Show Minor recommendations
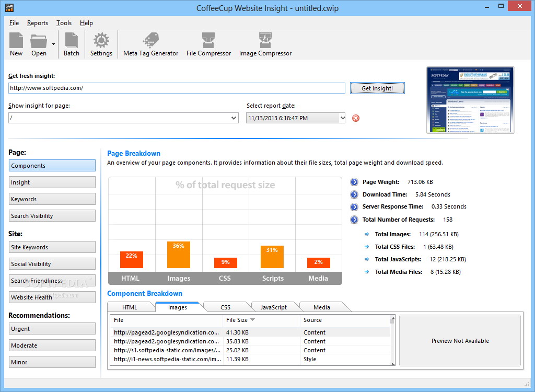This screenshot has height=392, width=535. [x=52, y=362]
